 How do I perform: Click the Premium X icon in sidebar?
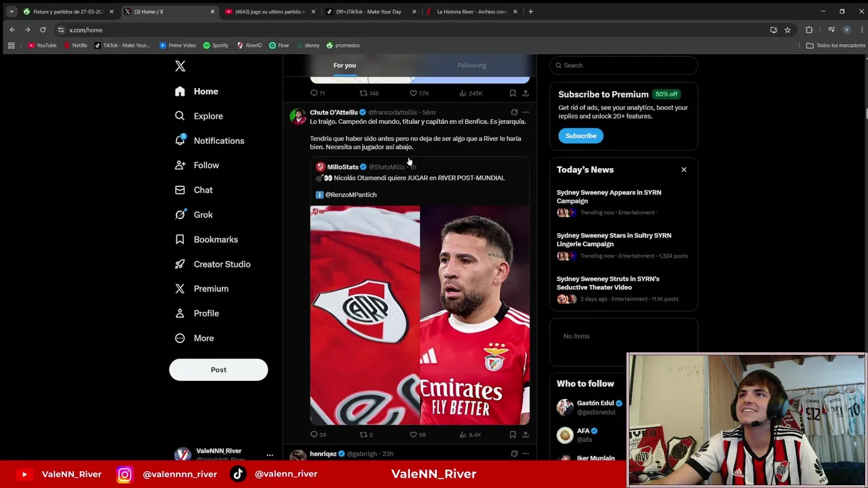pyautogui.click(x=180, y=289)
